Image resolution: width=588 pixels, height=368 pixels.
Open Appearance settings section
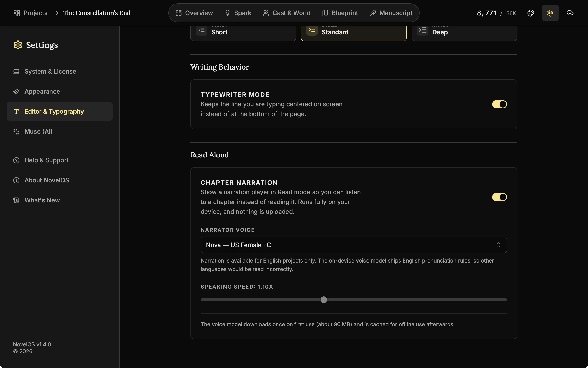[60, 92]
